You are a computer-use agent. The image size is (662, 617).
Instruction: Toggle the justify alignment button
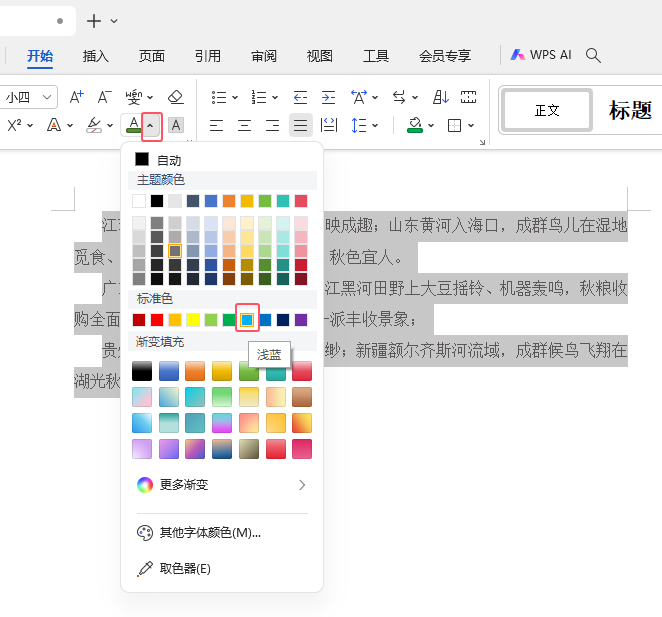(x=300, y=125)
